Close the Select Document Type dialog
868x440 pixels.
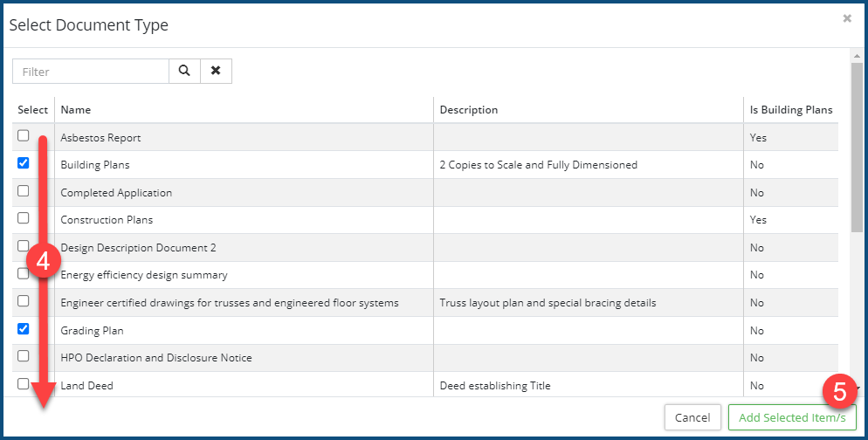[x=846, y=18]
